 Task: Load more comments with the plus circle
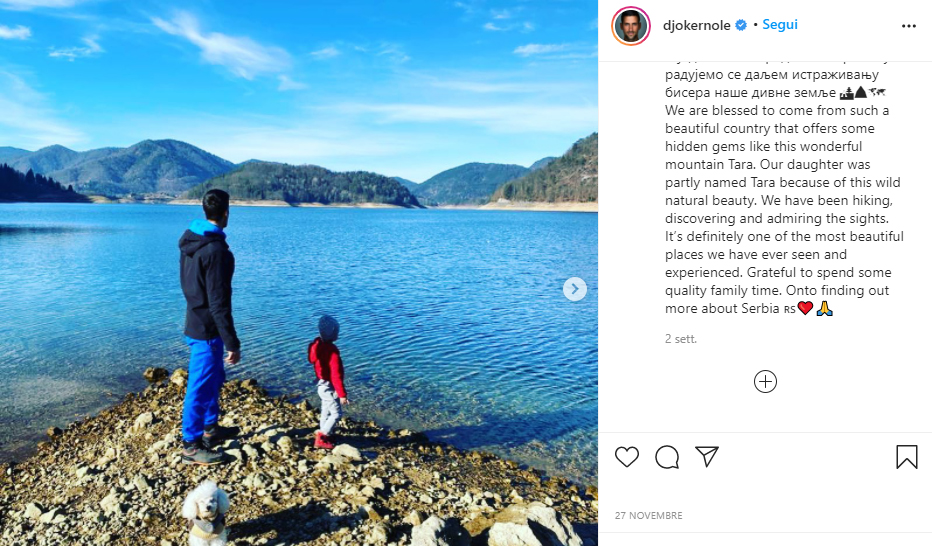[765, 381]
